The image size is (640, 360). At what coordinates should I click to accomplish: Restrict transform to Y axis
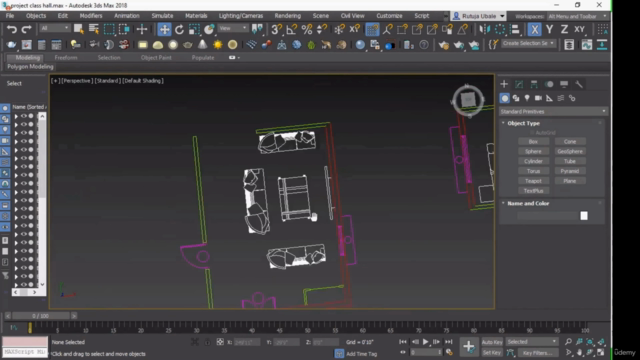[549, 29]
